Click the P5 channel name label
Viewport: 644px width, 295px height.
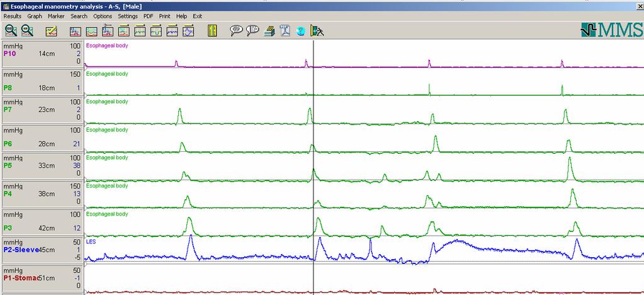8,165
